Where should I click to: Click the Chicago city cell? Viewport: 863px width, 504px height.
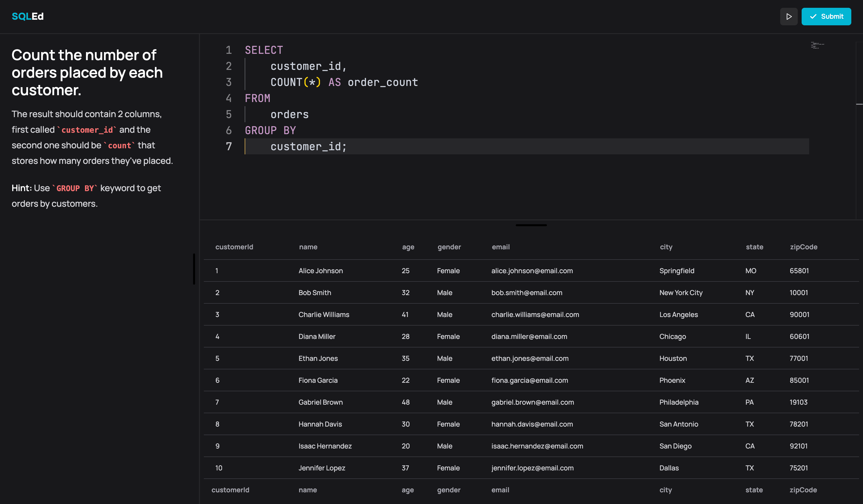[x=673, y=336]
